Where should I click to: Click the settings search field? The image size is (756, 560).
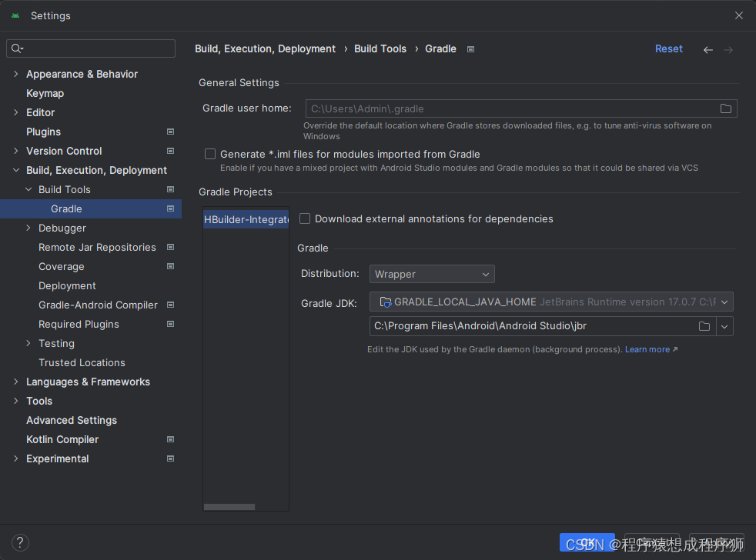91,49
